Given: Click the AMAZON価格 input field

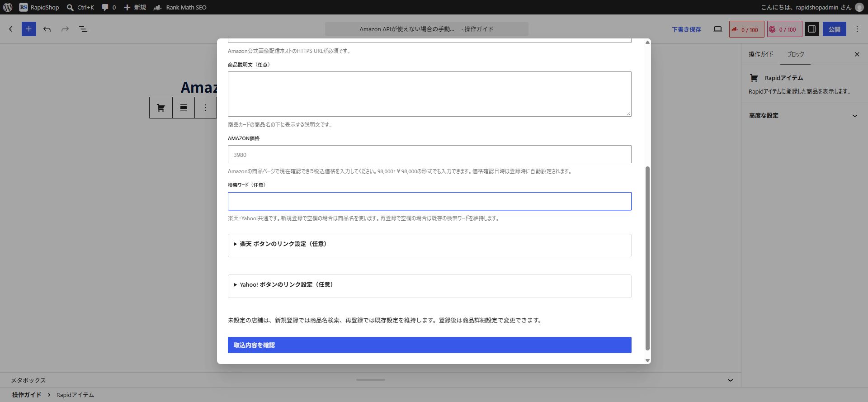Looking at the screenshot, I should pos(429,154).
